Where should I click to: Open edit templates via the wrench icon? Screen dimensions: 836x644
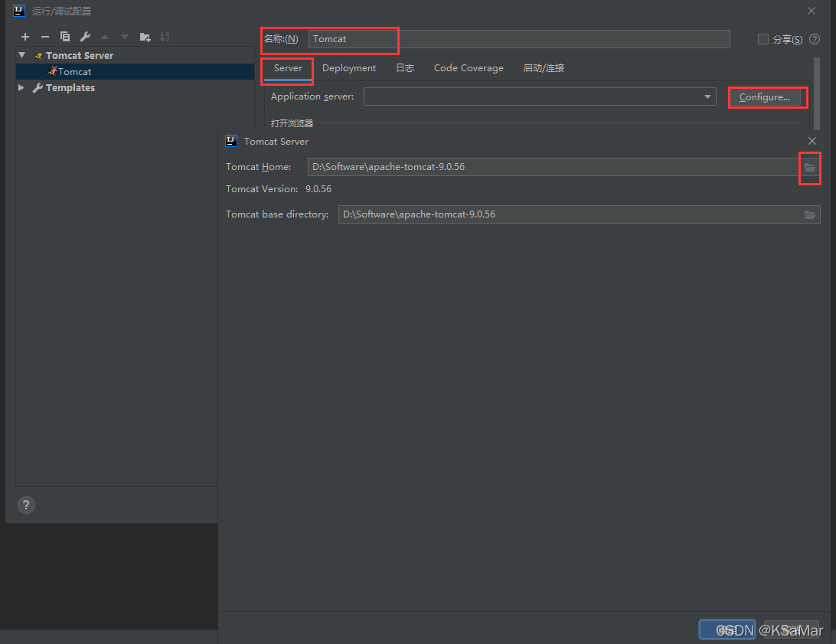click(85, 37)
